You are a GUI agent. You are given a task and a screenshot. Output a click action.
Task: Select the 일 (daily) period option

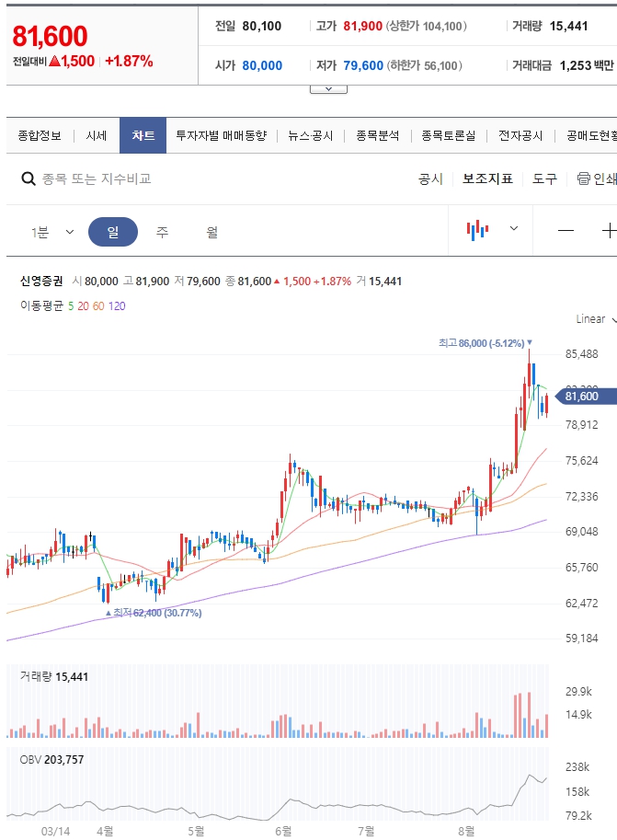point(113,232)
